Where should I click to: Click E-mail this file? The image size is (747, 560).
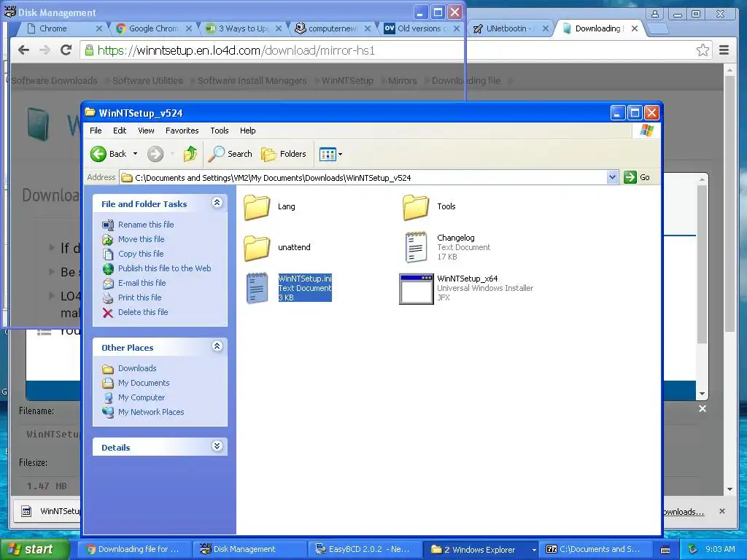tap(142, 283)
